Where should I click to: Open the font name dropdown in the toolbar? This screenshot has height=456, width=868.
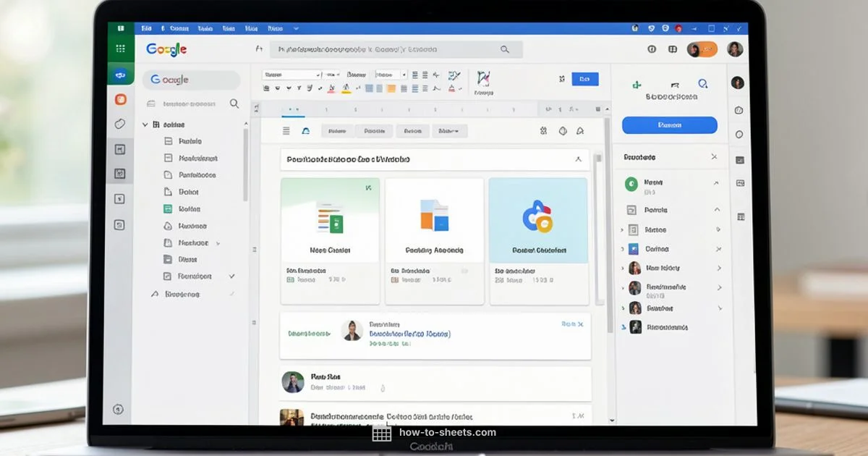point(292,75)
